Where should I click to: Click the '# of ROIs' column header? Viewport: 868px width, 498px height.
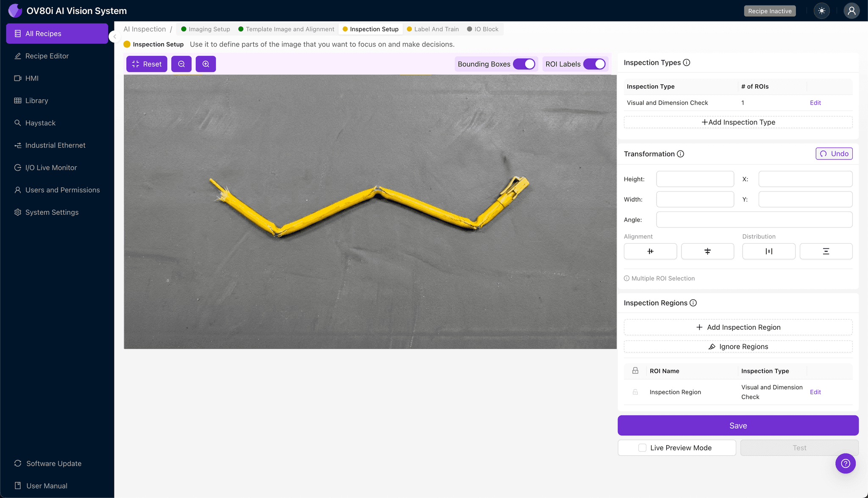(754, 86)
